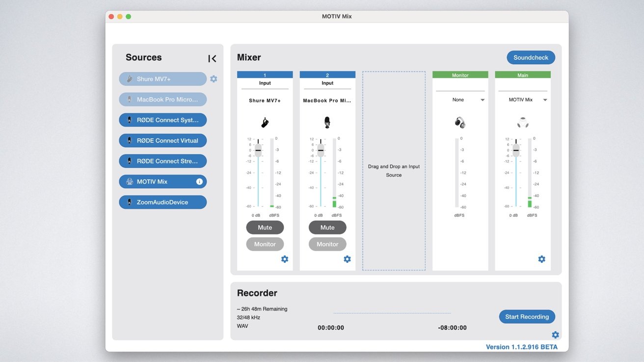Select the RØDE Connect Syst... source

click(162, 120)
